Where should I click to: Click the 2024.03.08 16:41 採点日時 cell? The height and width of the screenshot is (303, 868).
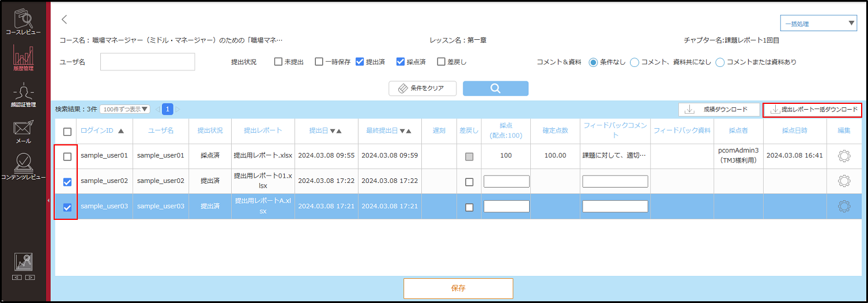[794, 156]
